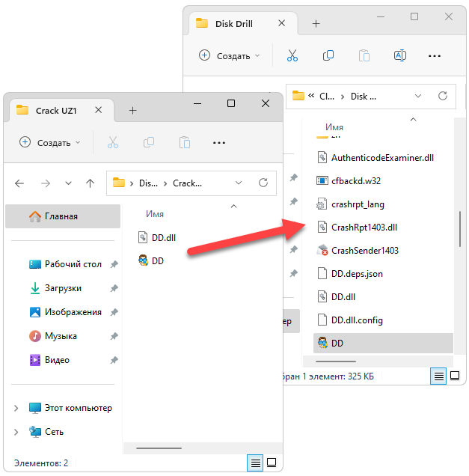This screenshot has height=476, width=469.
Task: Select DD application in Crack UZ1 window
Action: [x=151, y=260]
